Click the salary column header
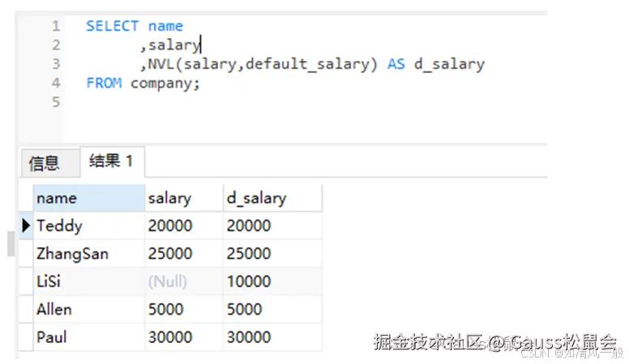Viewport: 629px width, 364px height. [184, 198]
